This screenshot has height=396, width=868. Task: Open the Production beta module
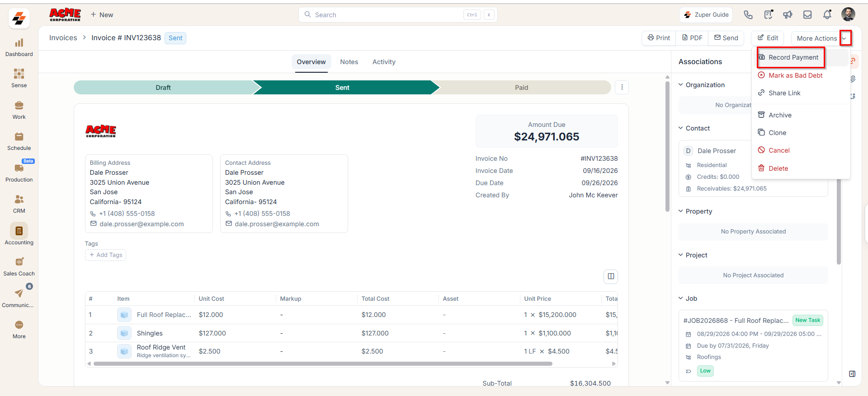(19, 173)
